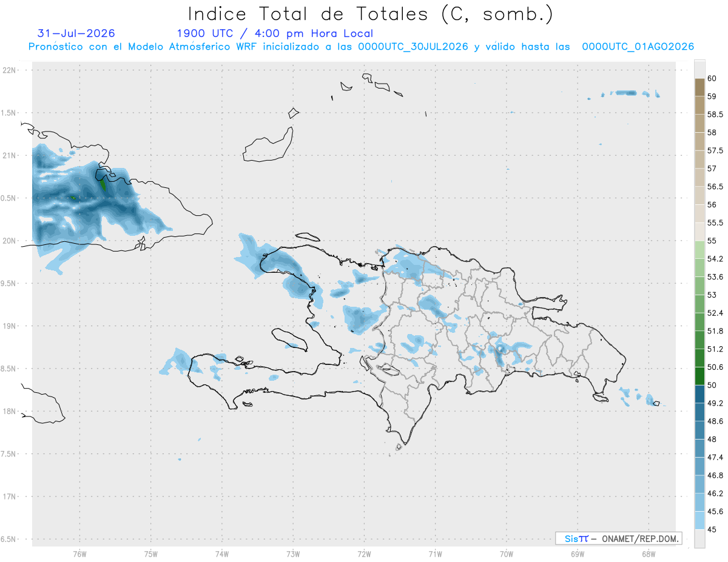Click the "56.5" colorbar value

pyautogui.click(x=715, y=187)
